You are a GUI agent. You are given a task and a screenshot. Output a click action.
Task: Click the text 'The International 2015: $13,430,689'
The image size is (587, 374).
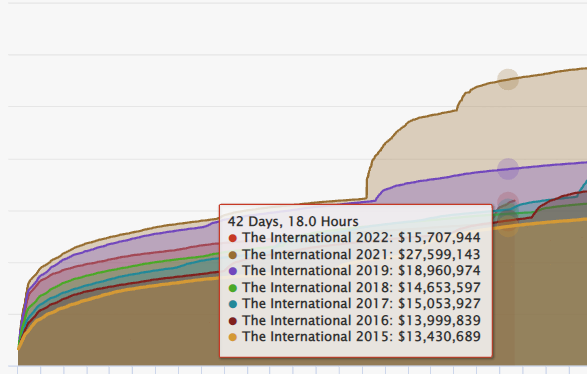coord(361,337)
